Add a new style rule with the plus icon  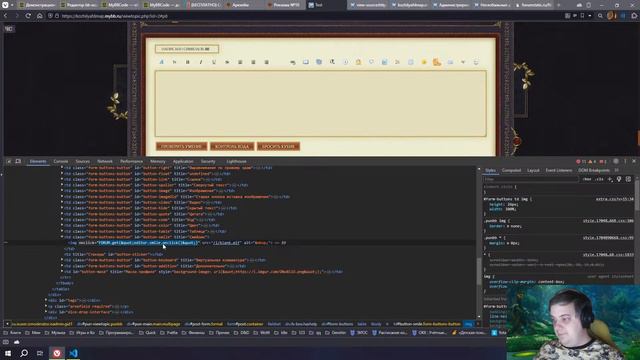[610, 179]
